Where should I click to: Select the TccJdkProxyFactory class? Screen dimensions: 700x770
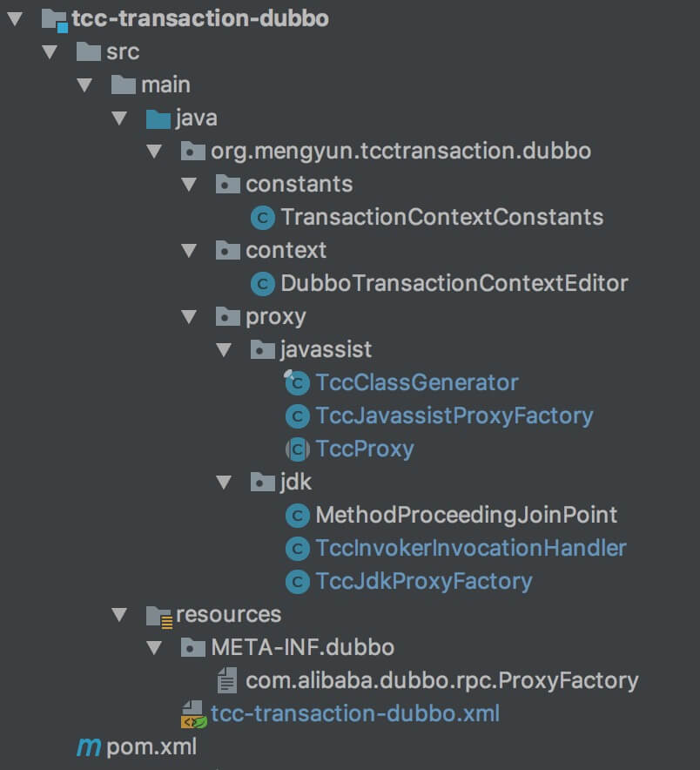coord(424,582)
